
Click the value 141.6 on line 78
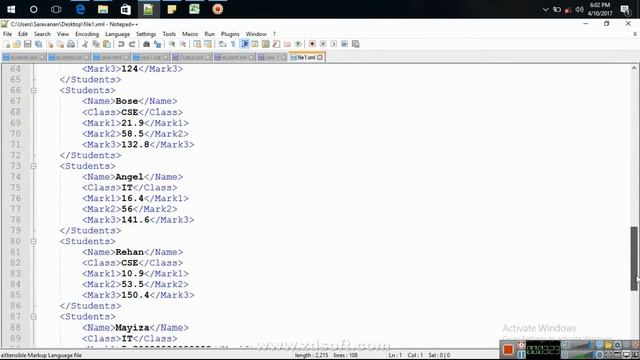(x=135, y=220)
